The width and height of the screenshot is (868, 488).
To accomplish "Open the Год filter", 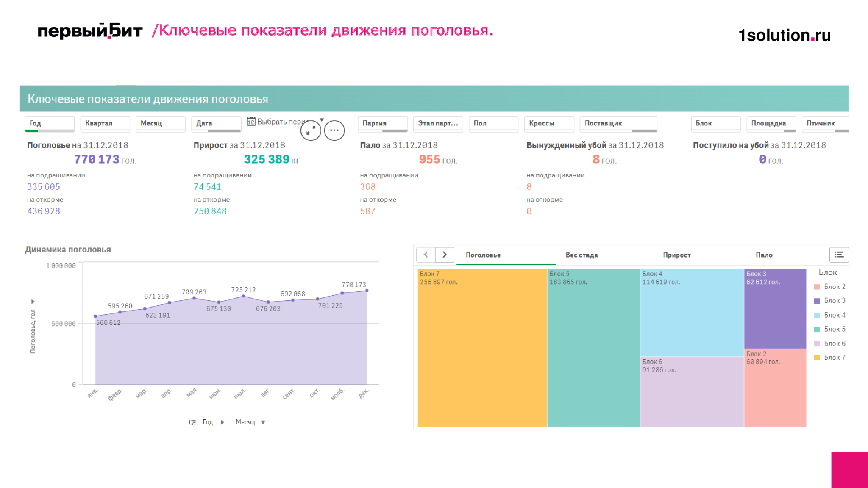I will (x=50, y=124).
